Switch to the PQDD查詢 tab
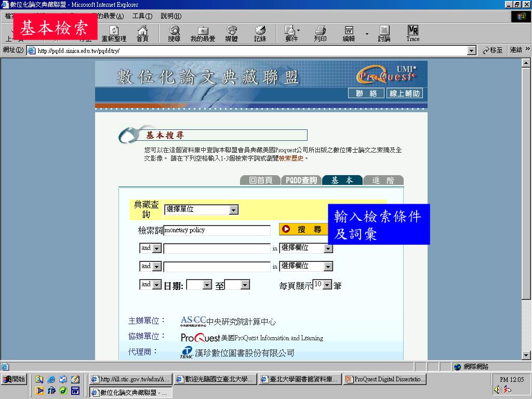Image resolution: width=532 pixels, height=399 pixels. 301,180
